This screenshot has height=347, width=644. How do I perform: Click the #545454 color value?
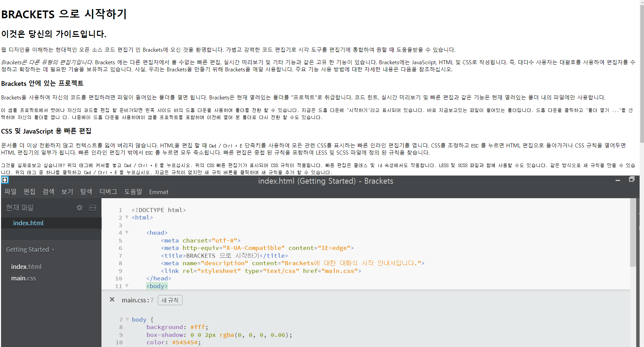tap(185, 342)
